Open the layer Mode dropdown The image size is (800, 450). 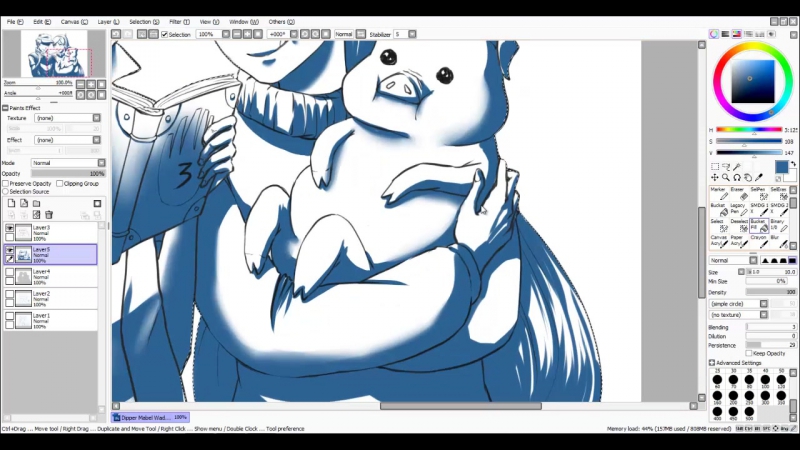click(x=68, y=163)
